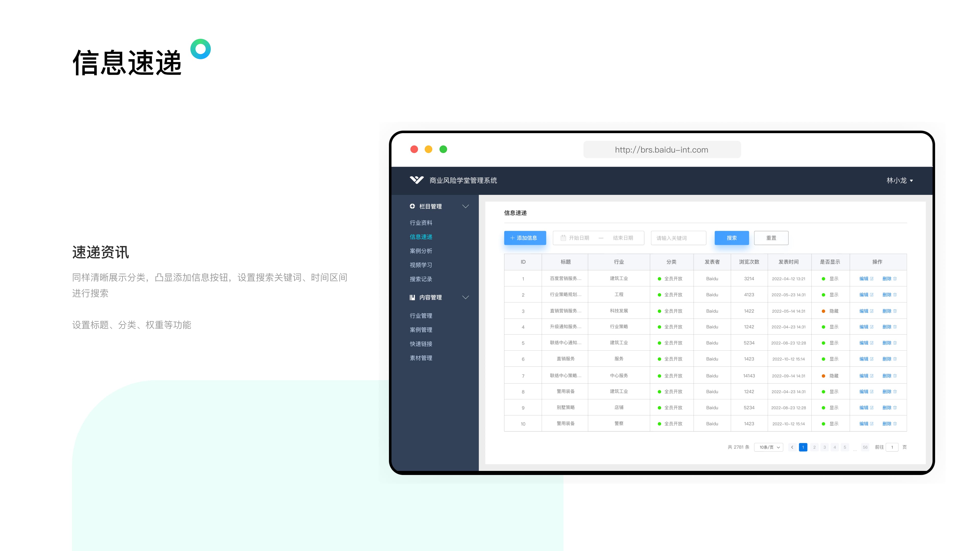Select 视频学习 in the sidebar menu

point(421,265)
